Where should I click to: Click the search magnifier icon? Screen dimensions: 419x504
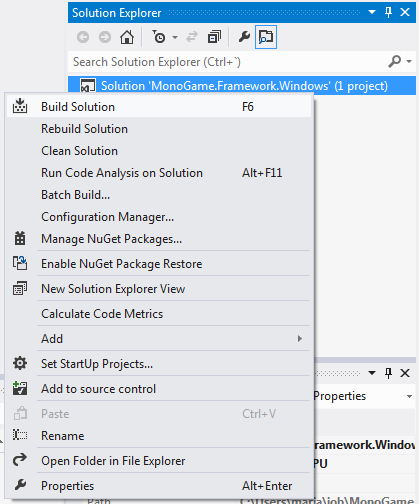click(x=395, y=61)
